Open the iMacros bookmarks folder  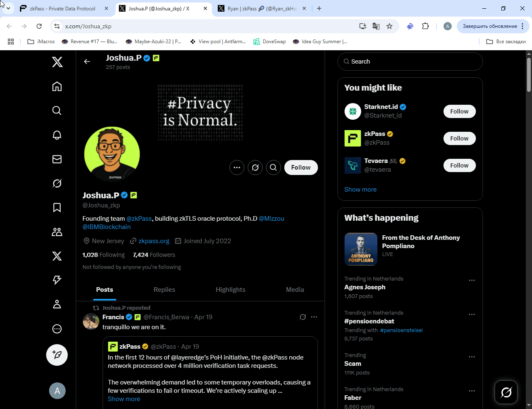[41, 42]
